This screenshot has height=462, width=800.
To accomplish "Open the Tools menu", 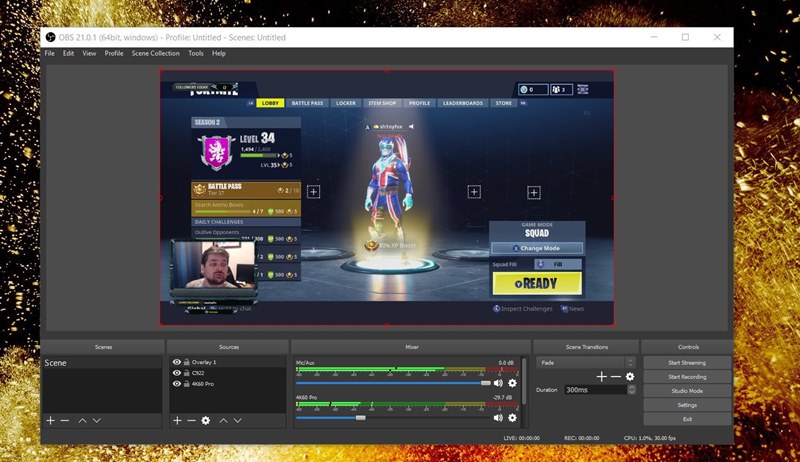I will pos(196,53).
